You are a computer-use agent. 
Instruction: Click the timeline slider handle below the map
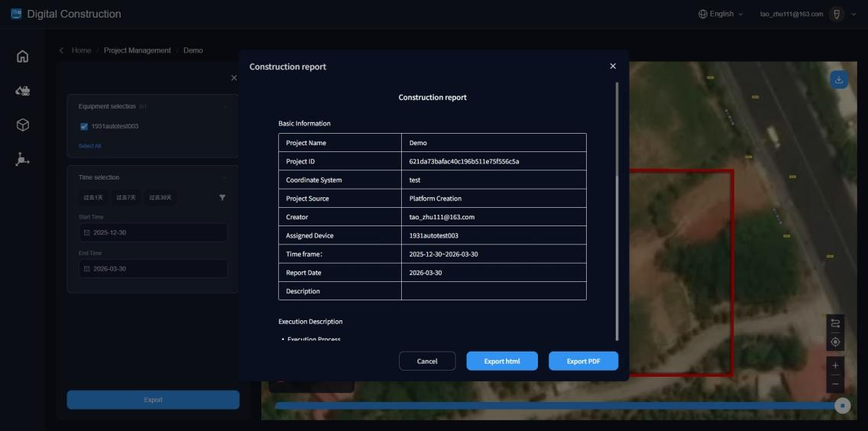842,406
